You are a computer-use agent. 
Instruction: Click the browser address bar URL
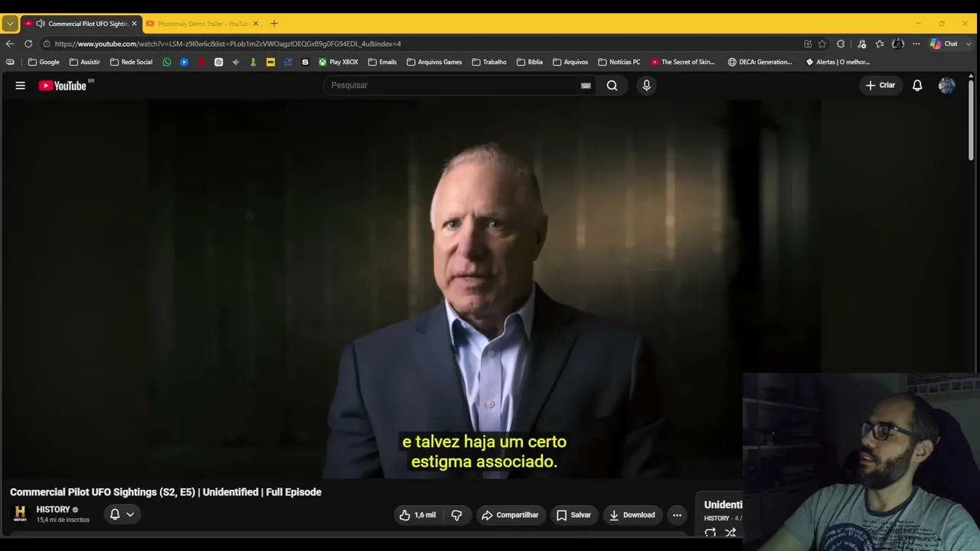(x=227, y=44)
